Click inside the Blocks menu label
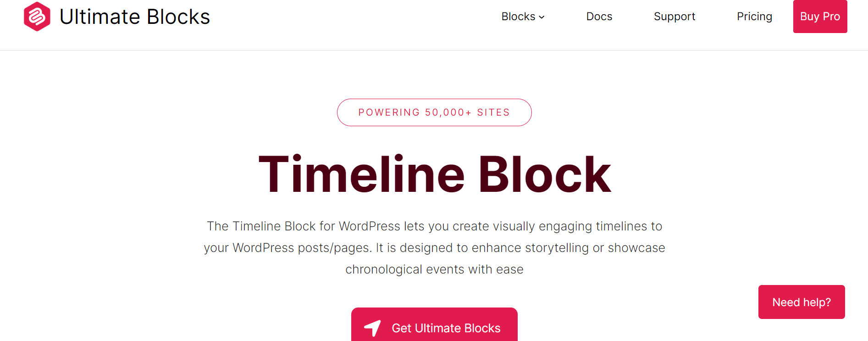Image resolution: width=868 pixels, height=341 pixels. click(519, 17)
